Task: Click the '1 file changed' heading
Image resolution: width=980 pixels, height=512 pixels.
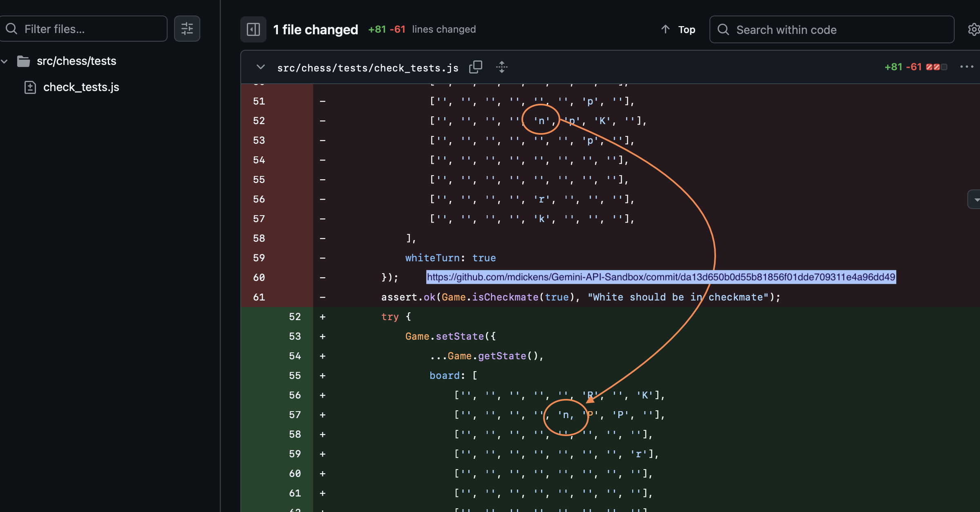Action: 315,29
